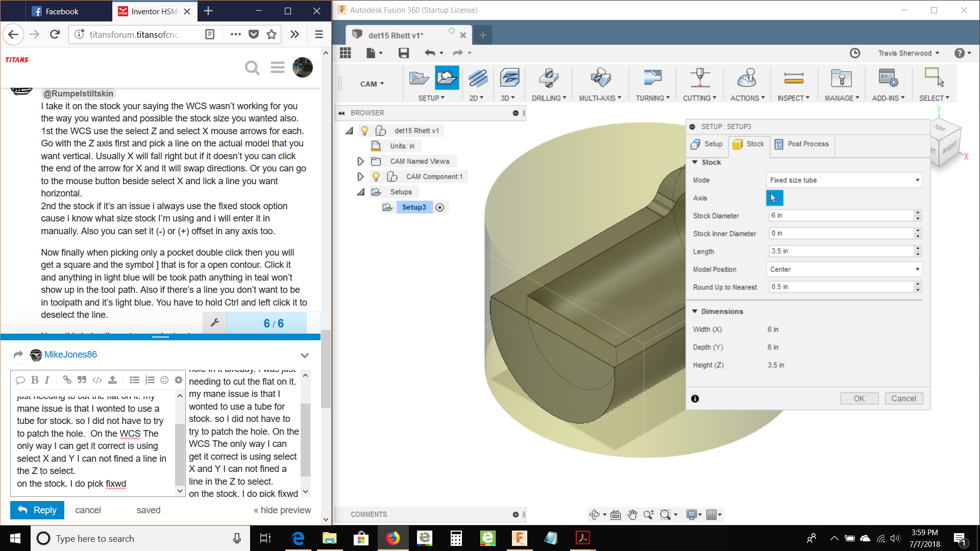Toggle Reader View in the Firefox address bar
This screenshot has height=551, width=980.
(210, 34)
